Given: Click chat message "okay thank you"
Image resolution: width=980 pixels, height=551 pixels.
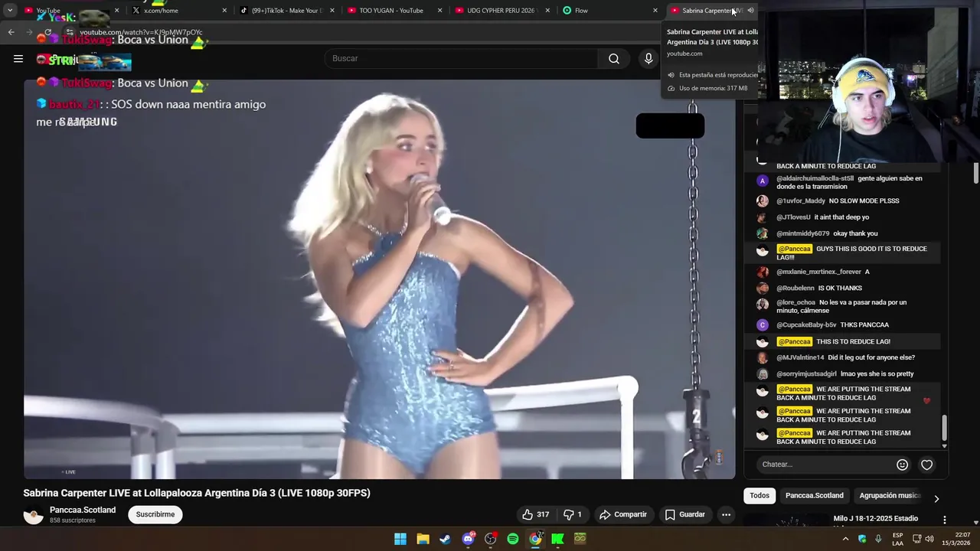Looking at the screenshot, I should tap(855, 233).
